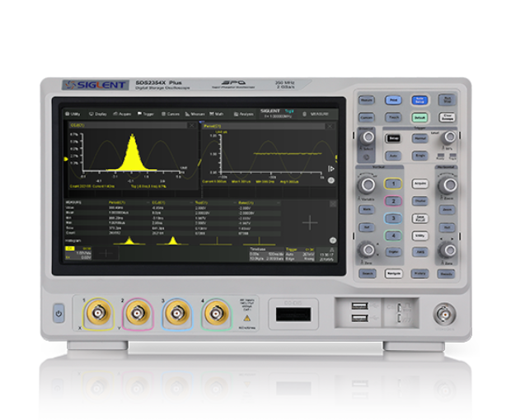Open the Cursors menu item

click(x=173, y=114)
